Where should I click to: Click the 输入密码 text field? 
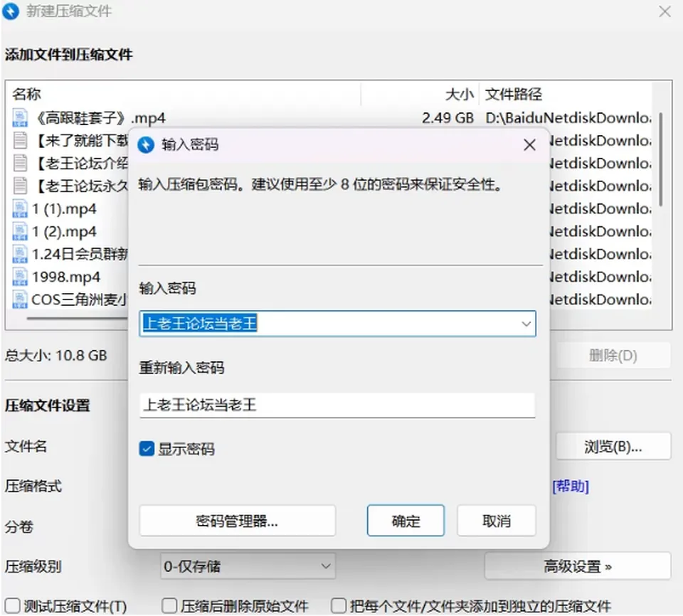337,324
